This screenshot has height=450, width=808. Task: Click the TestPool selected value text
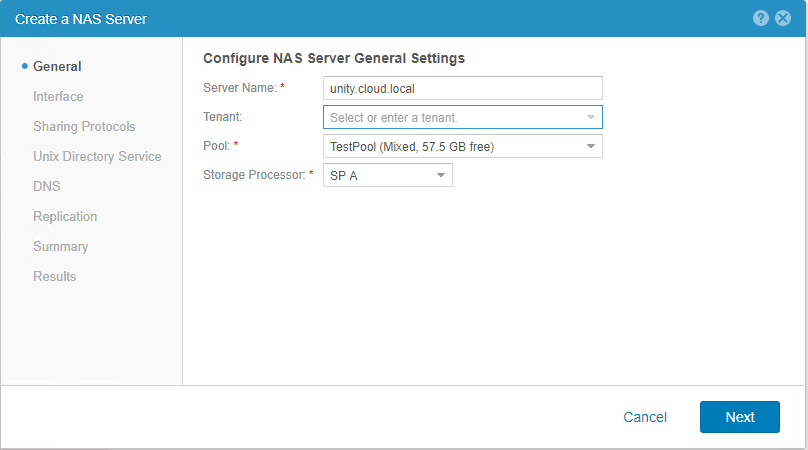click(x=412, y=148)
